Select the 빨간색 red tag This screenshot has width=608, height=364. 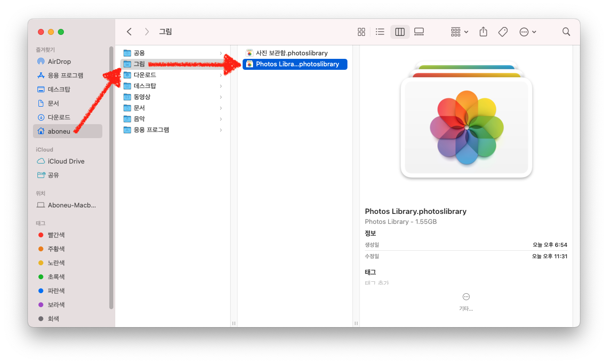tap(67, 235)
